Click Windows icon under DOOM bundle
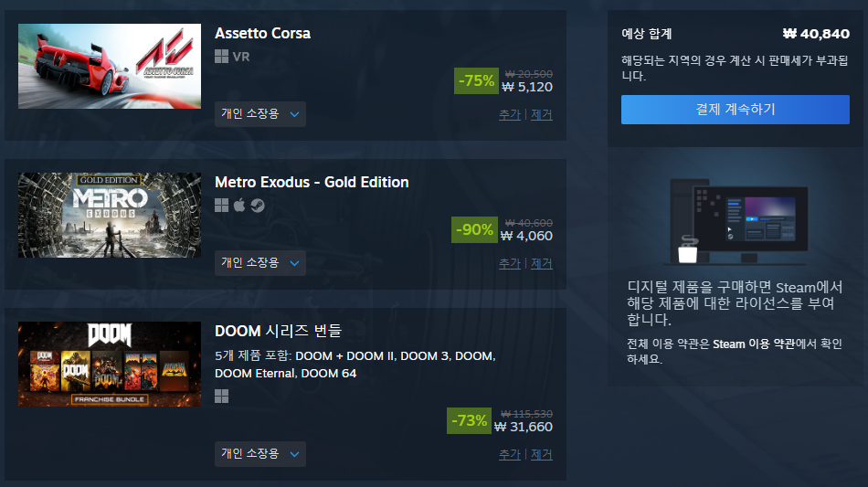This screenshot has height=487, width=868. click(x=221, y=397)
